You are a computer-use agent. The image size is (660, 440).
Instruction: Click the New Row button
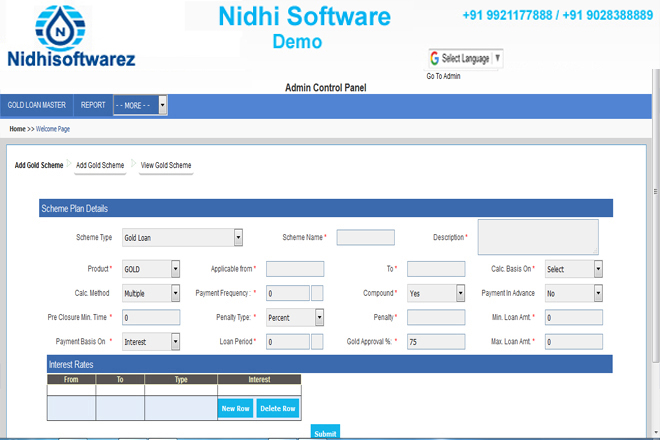pyautogui.click(x=235, y=408)
